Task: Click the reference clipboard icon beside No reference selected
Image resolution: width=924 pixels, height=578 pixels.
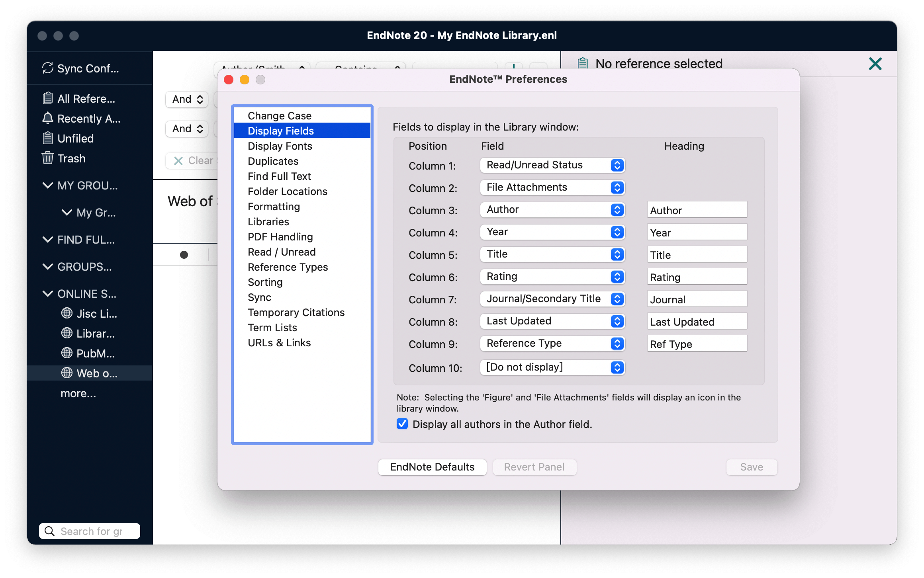Action: 583,63
